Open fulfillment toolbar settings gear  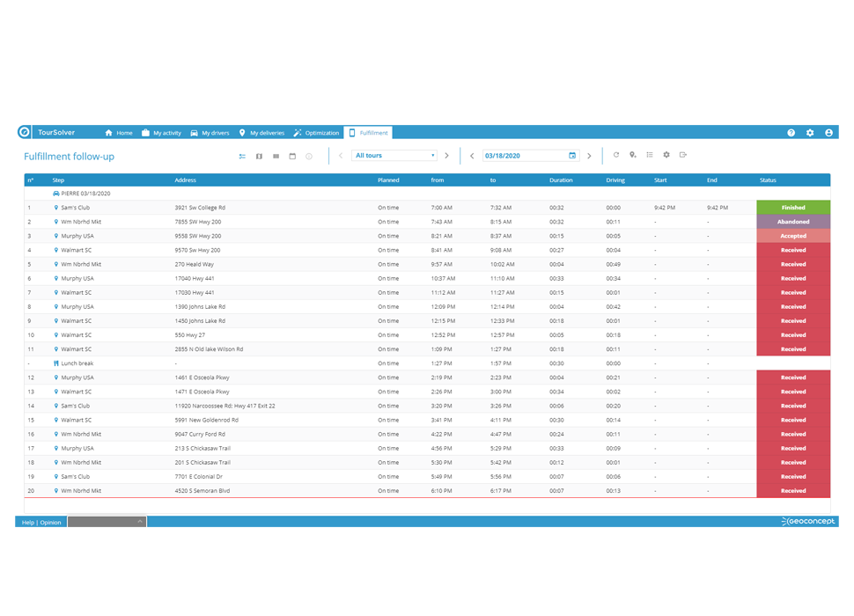click(666, 155)
